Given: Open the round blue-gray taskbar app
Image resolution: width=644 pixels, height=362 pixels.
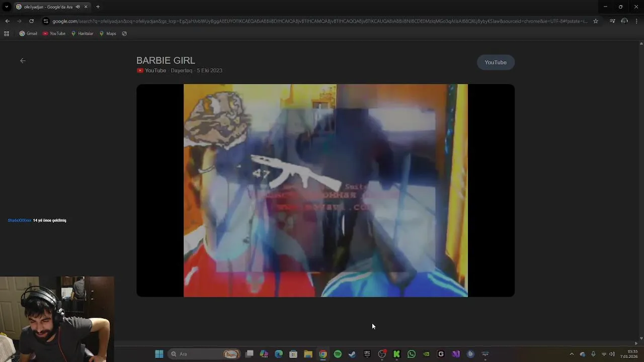Looking at the screenshot, I should pyautogui.click(x=470, y=354).
